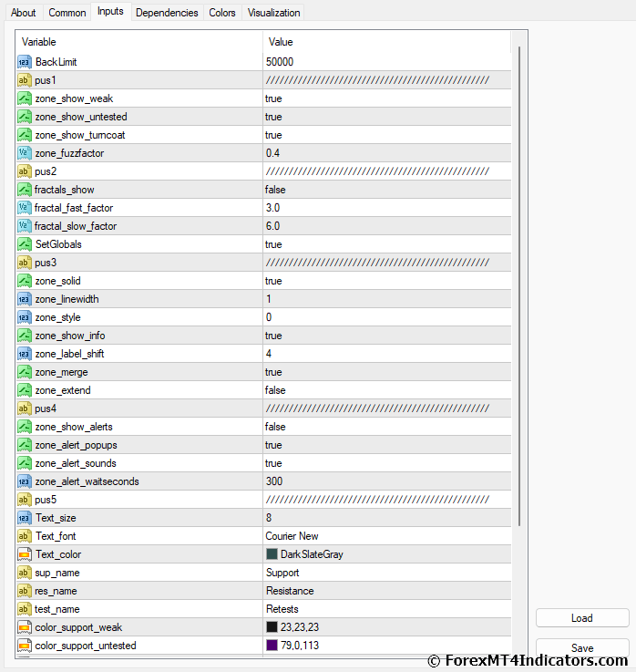Click the fractal_fast_factor double type icon
This screenshot has height=672, width=636.
click(25, 208)
